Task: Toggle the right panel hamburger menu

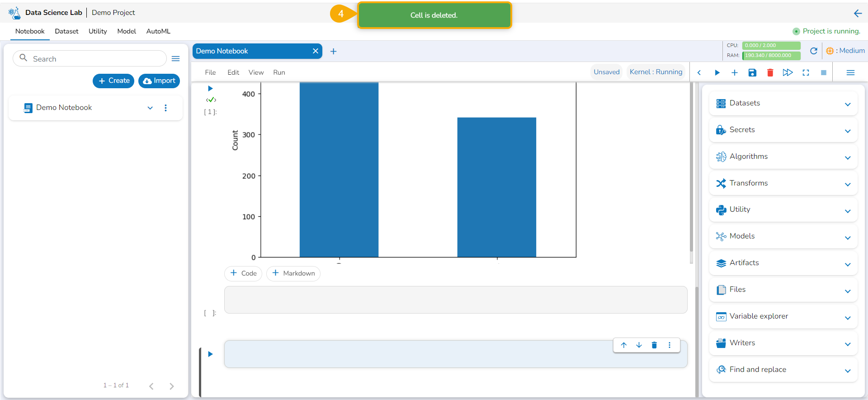Action: click(850, 73)
